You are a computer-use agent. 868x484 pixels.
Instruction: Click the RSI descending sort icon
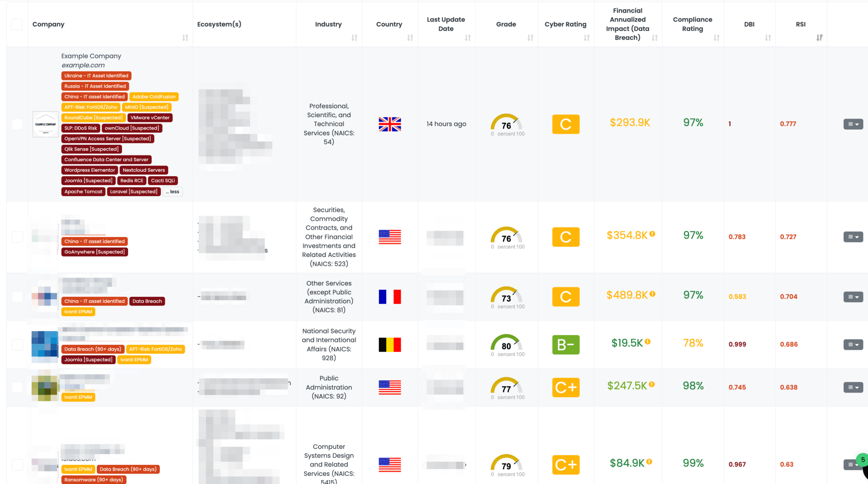[x=819, y=38]
